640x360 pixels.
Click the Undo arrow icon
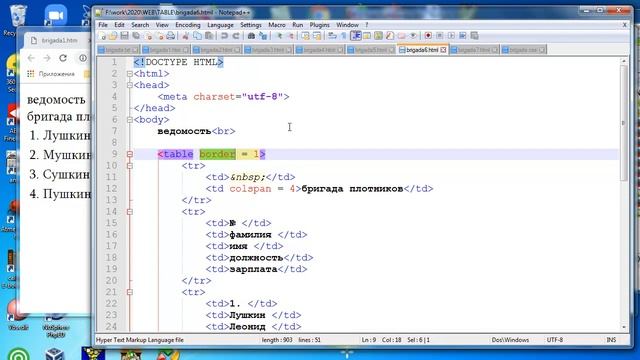pyautogui.click(x=224, y=36)
